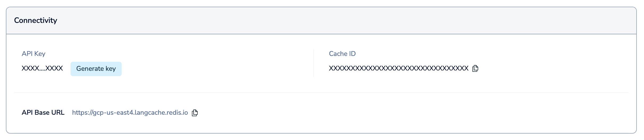Copy the Cache ID to clipboard
The height and width of the screenshot is (140, 644).
click(x=475, y=68)
